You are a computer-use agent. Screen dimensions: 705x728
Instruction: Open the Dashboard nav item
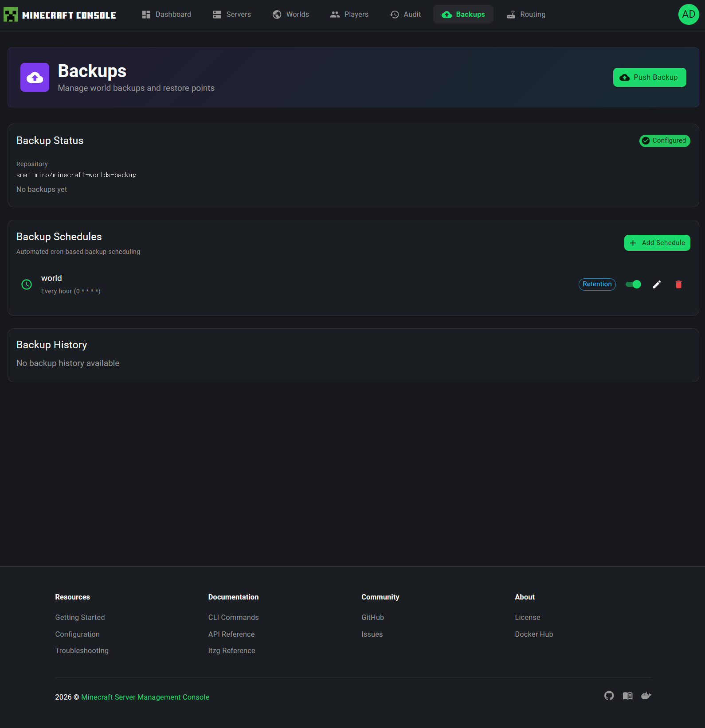(166, 15)
